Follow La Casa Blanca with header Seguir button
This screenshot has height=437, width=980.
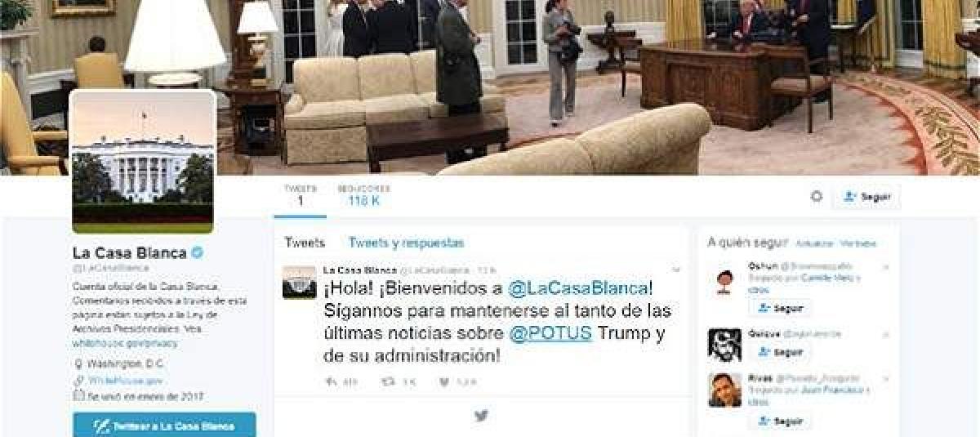(866, 197)
